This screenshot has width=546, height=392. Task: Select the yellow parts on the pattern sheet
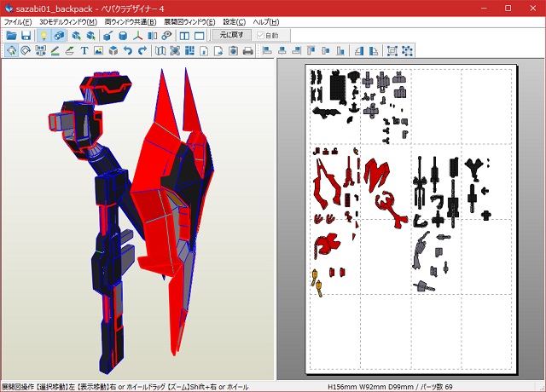pos(317,282)
